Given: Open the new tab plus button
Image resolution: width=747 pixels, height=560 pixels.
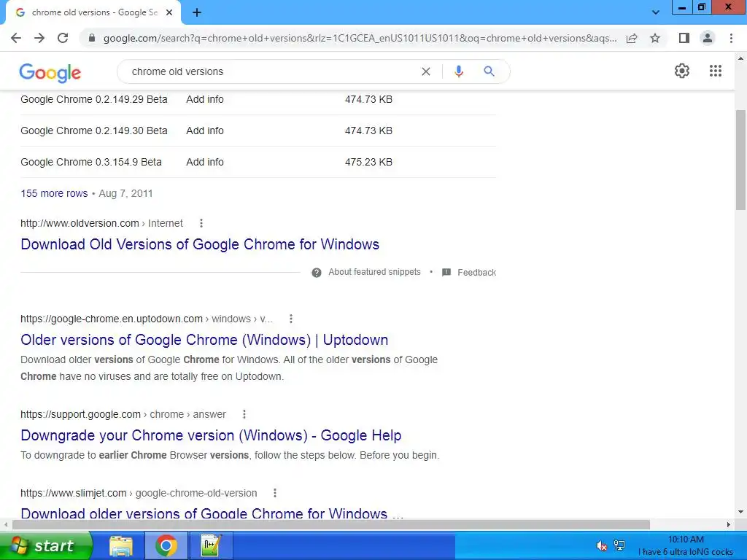Looking at the screenshot, I should 197,13.
